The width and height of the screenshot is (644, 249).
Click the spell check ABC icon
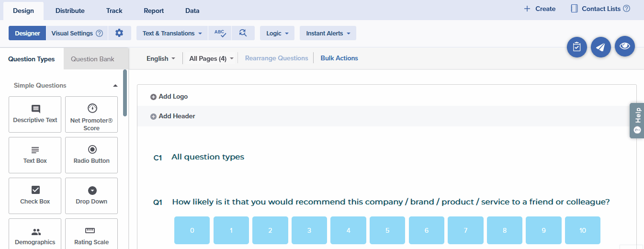[220, 33]
